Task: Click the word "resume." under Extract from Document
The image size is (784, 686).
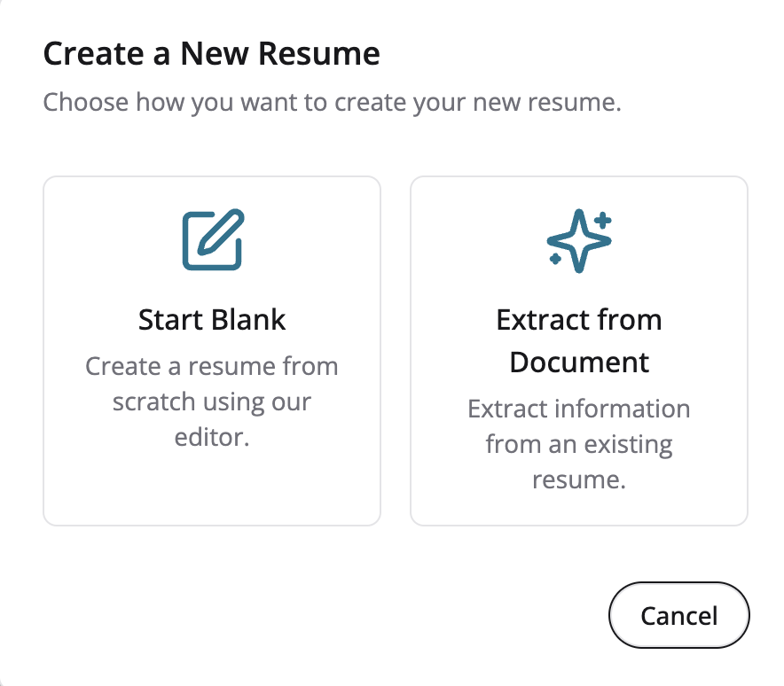Action: coord(579,479)
